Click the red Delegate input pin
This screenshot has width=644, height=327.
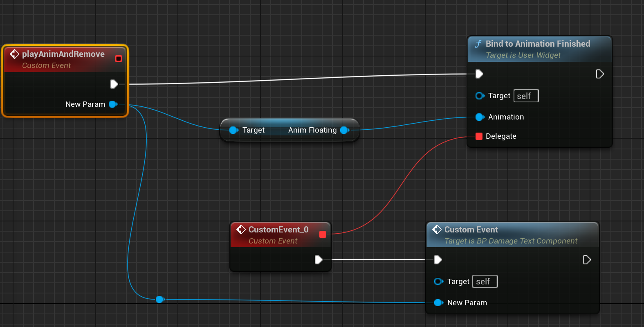pyautogui.click(x=479, y=136)
